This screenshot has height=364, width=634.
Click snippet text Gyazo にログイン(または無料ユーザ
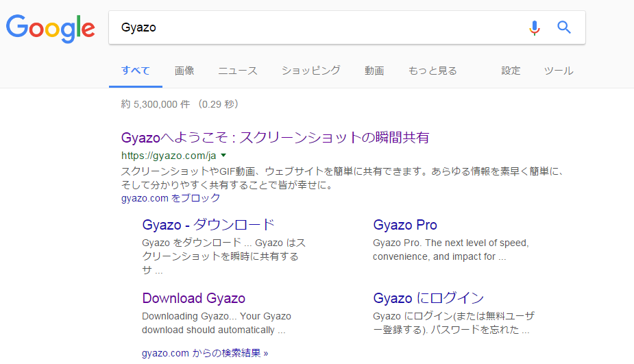(x=454, y=323)
